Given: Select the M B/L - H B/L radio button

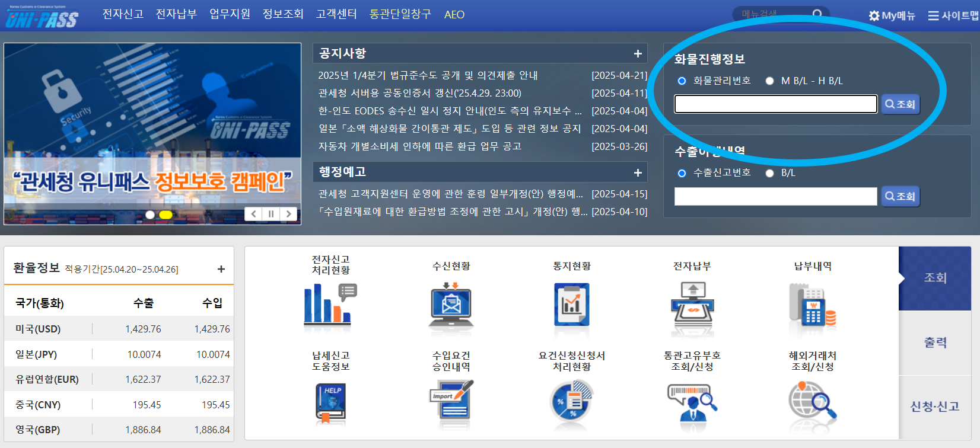Looking at the screenshot, I should pos(769,81).
